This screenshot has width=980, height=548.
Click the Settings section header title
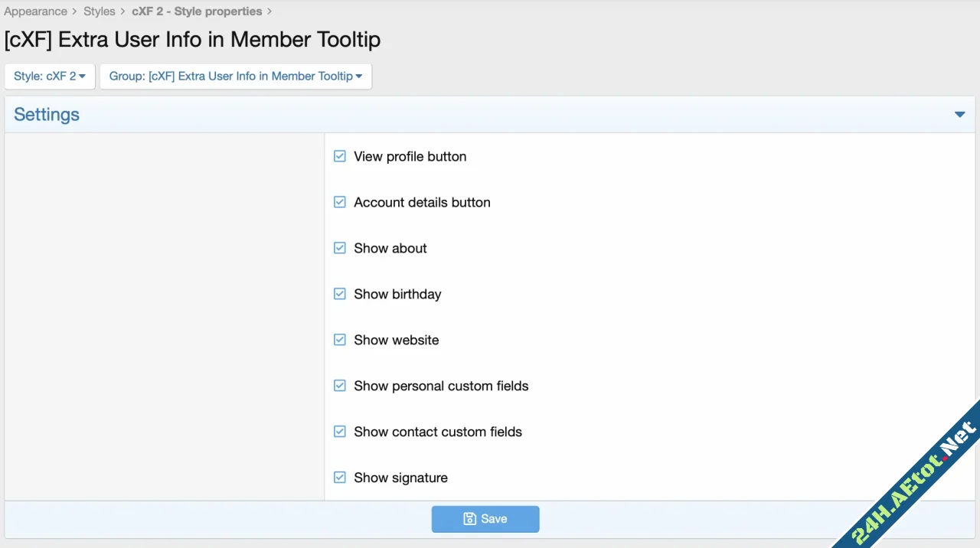pyautogui.click(x=46, y=114)
